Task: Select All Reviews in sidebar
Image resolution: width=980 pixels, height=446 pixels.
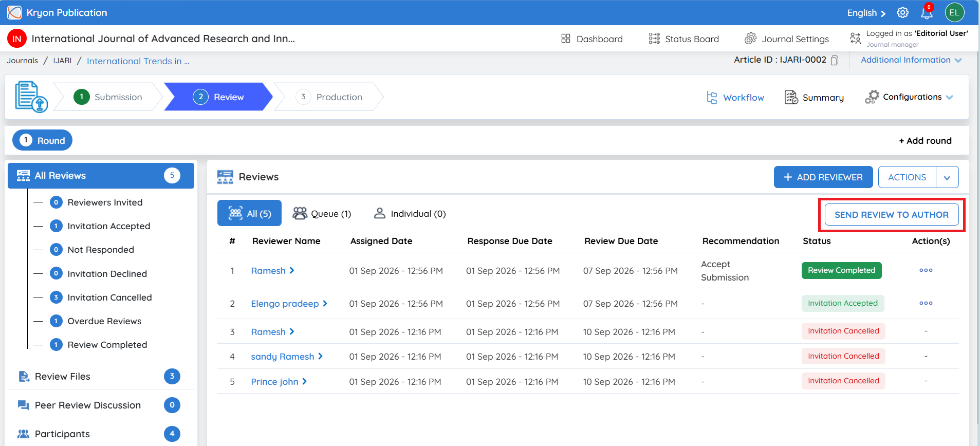Action: 101,176
